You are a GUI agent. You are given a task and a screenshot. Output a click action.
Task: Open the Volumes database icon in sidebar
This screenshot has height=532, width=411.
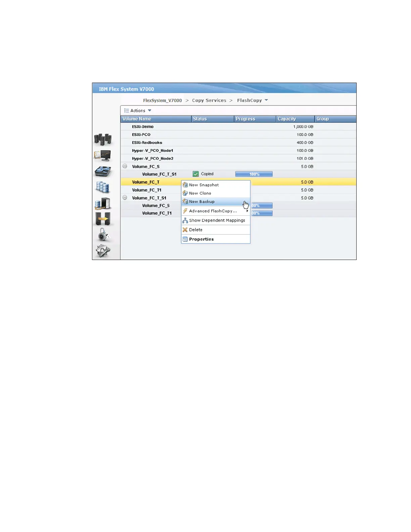pyautogui.click(x=103, y=187)
